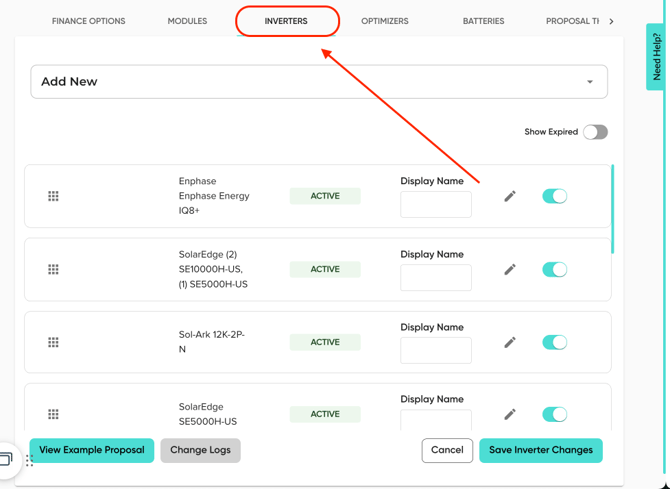Image resolution: width=670 pixels, height=489 pixels.
Task: Open the Change Logs
Action: tap(200, 450)
